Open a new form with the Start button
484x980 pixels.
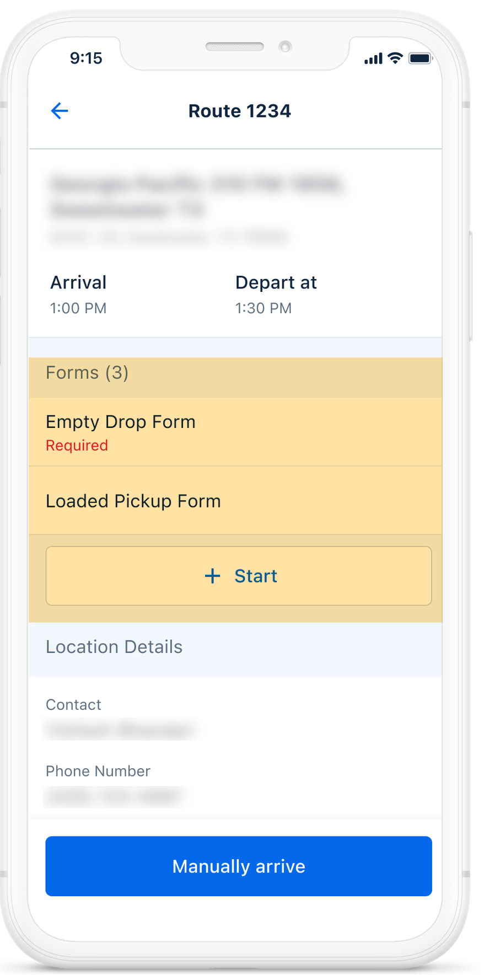point(238,576)
